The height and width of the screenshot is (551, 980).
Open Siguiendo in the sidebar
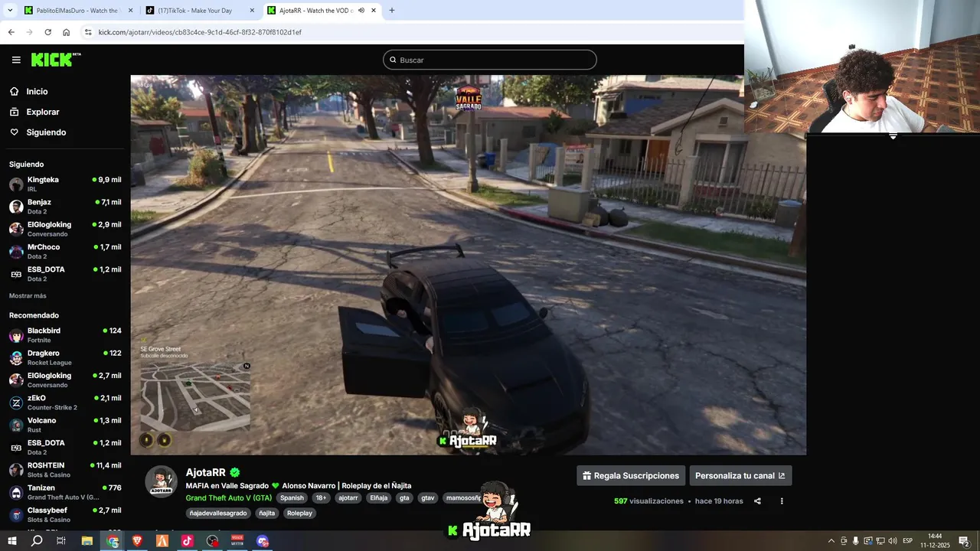[46, 132]
